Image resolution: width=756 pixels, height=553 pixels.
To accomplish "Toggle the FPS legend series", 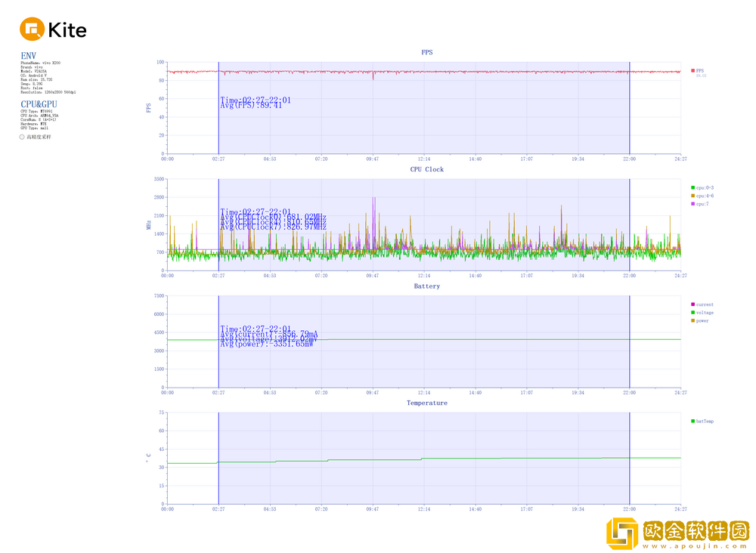I will [x=699, y=70].
